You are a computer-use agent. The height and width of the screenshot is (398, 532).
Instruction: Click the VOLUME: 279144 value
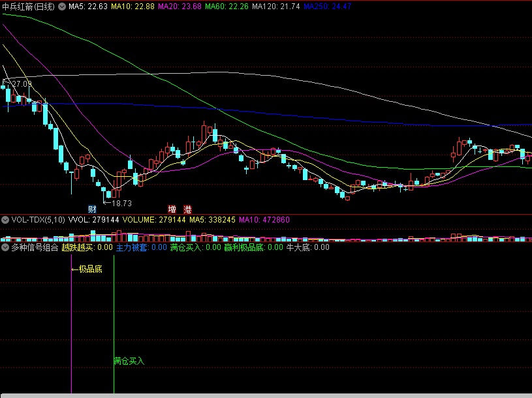click(x=154, y=220)
